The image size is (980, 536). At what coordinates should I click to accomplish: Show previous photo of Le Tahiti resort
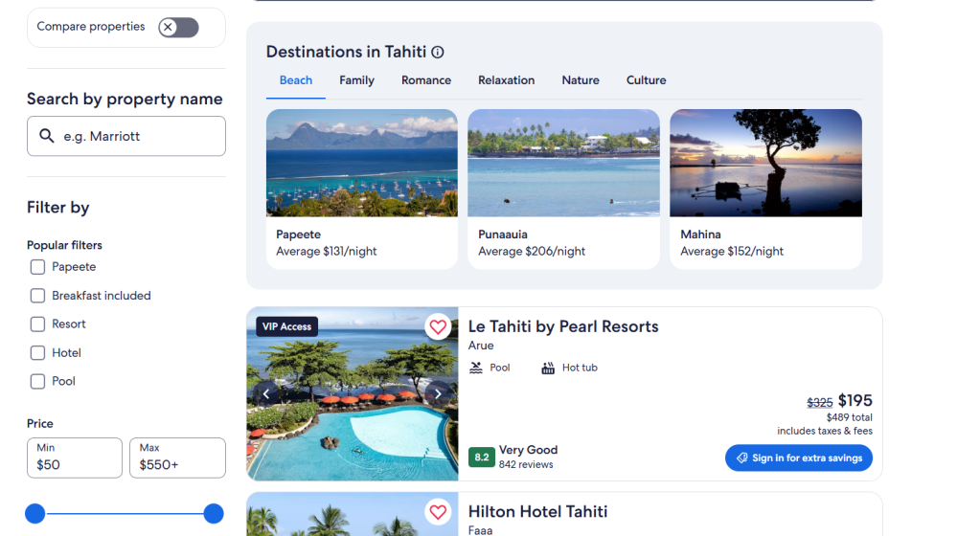(266, 393)
